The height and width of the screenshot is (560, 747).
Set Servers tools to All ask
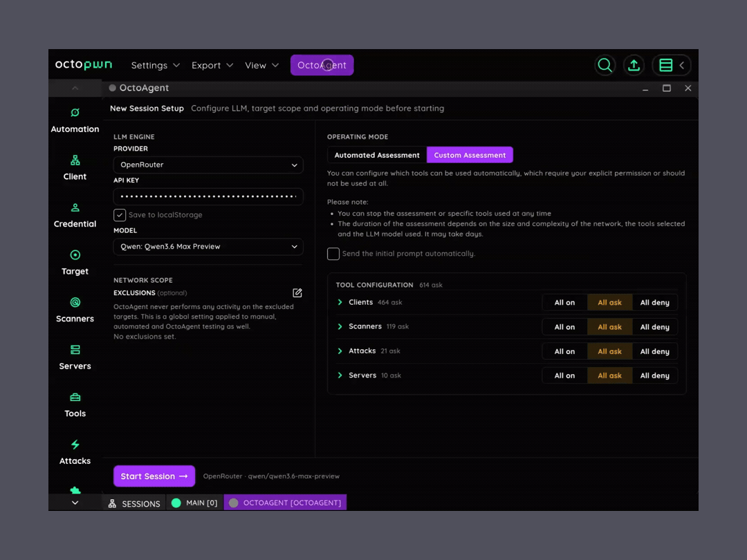610,375
